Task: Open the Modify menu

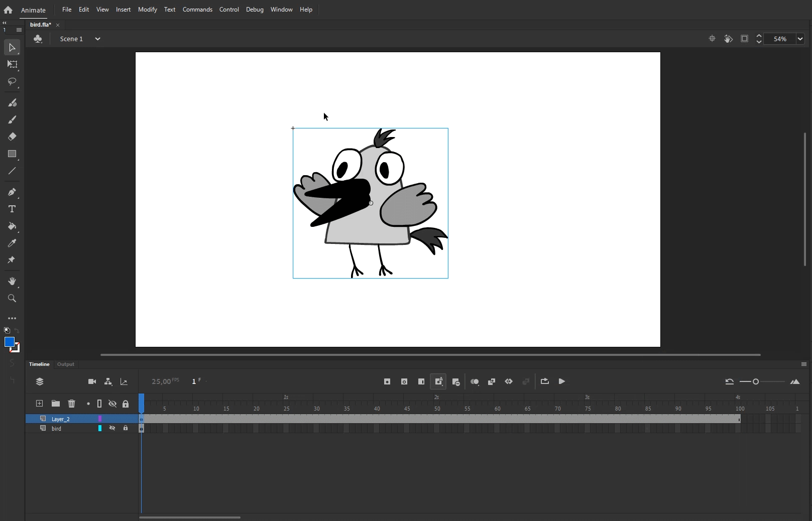Action: tap(147, 10)
